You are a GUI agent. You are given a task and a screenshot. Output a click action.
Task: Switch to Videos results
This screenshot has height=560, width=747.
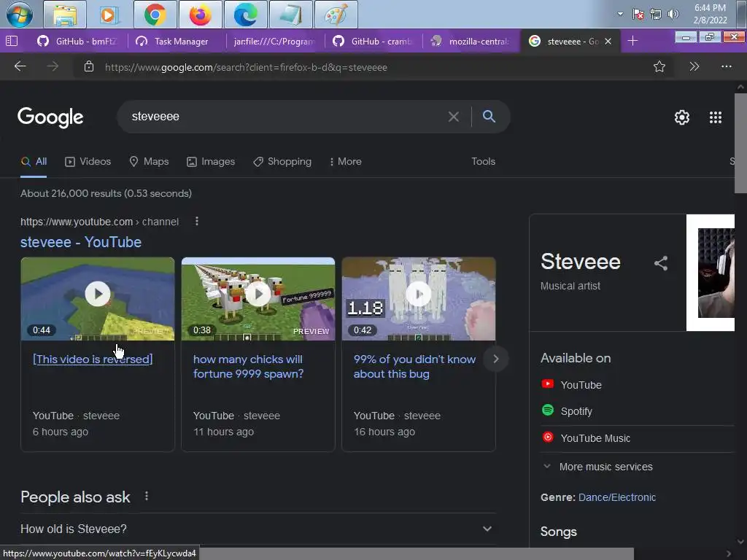point(88,162)
